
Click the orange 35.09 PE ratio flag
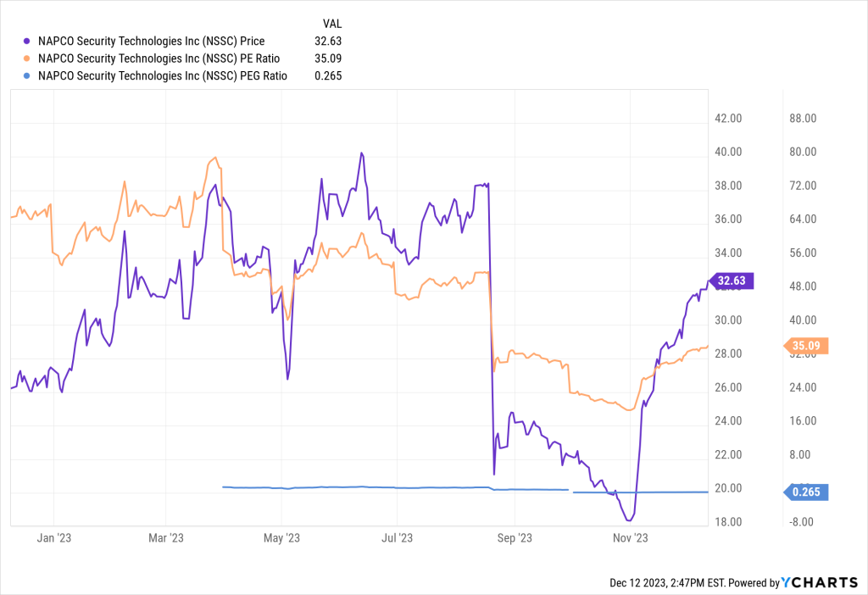click(804, 346)
